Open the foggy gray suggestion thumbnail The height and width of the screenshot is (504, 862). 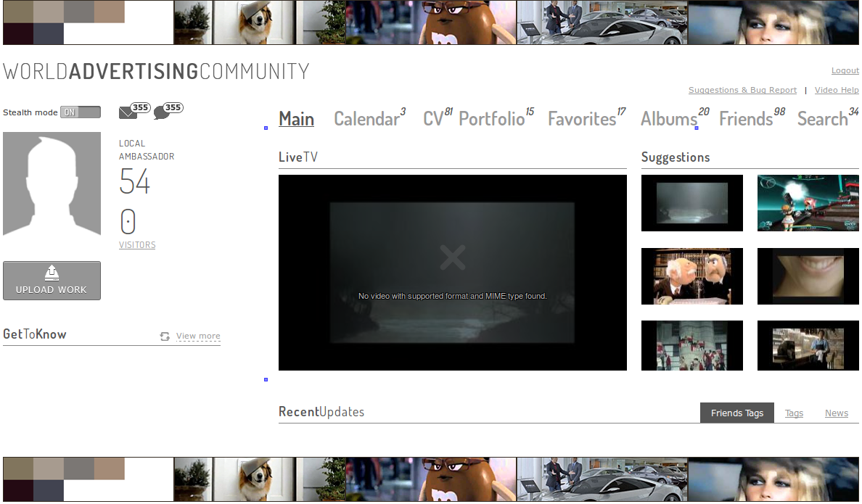(x=691, y=203)
